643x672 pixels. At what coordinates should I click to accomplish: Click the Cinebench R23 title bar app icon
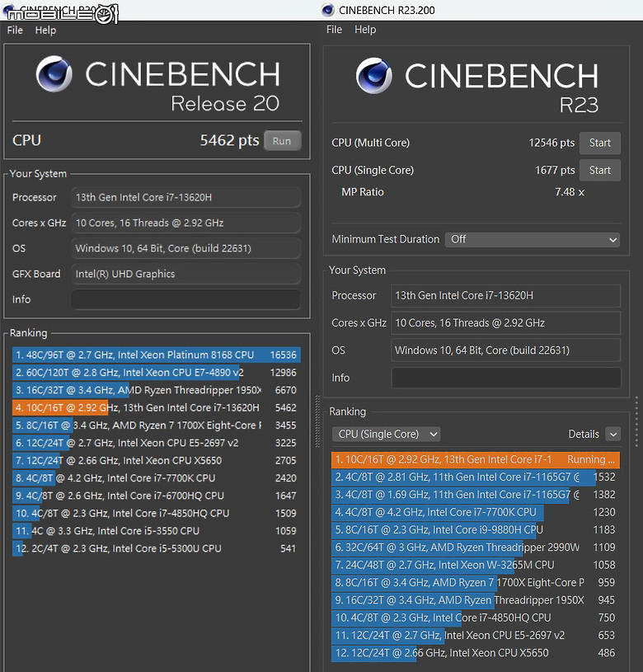(328, 10)
